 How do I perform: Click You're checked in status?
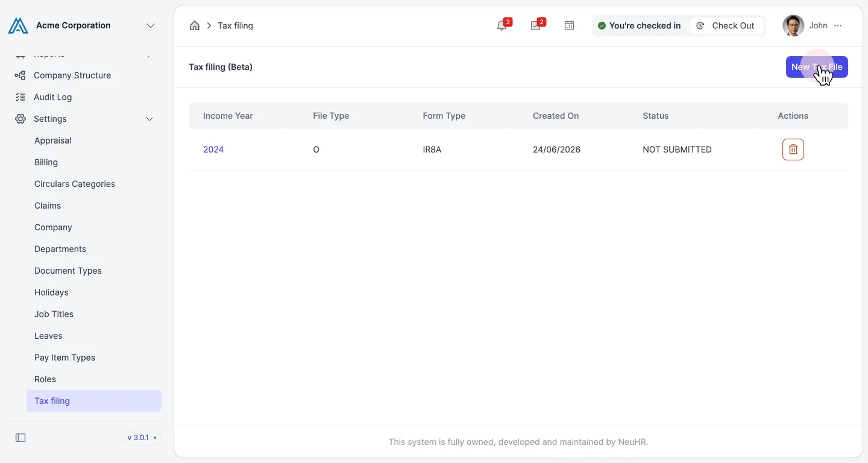(640, 25)
